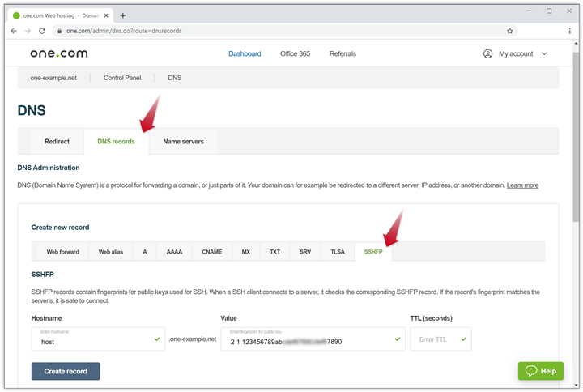Close the one.com Web hosting tab

[x=107, y=15]
